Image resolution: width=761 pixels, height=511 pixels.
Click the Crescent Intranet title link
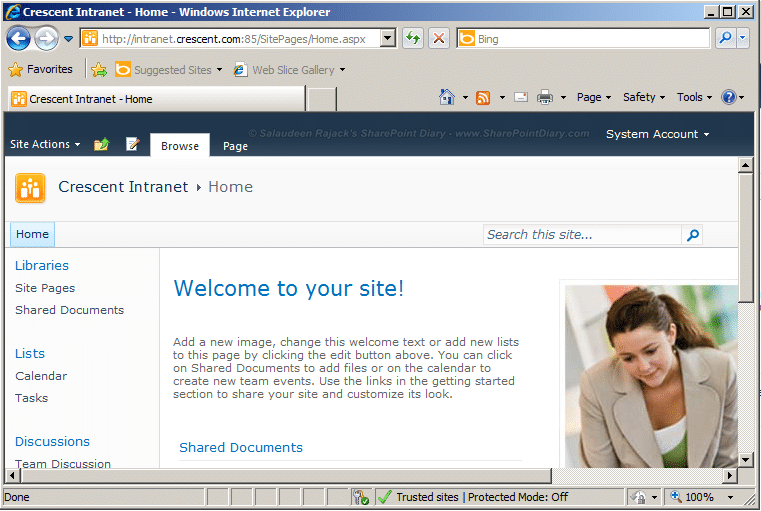(123, 187)
